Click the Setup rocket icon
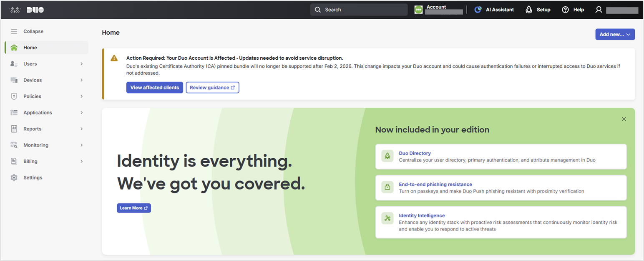Screen dimensions: 644x261 point(529,10)
